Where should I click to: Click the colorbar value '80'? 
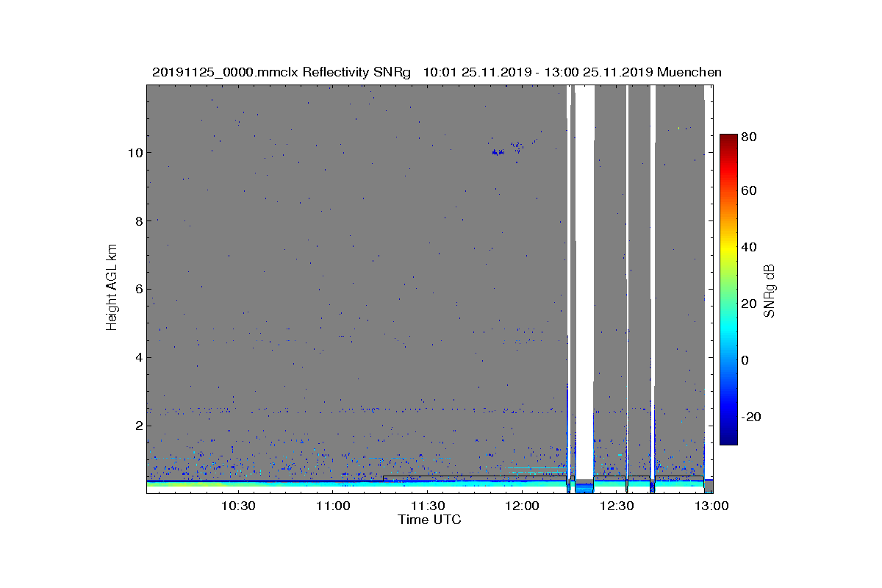click(750, 137)
